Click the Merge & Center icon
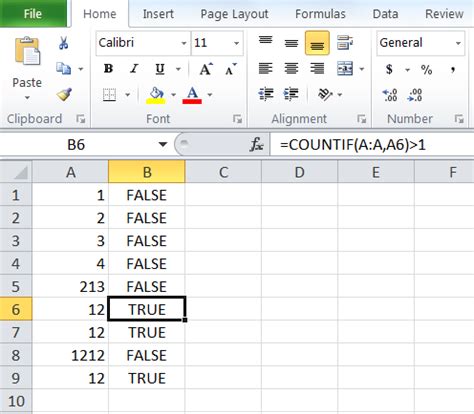 click(345, 68)
